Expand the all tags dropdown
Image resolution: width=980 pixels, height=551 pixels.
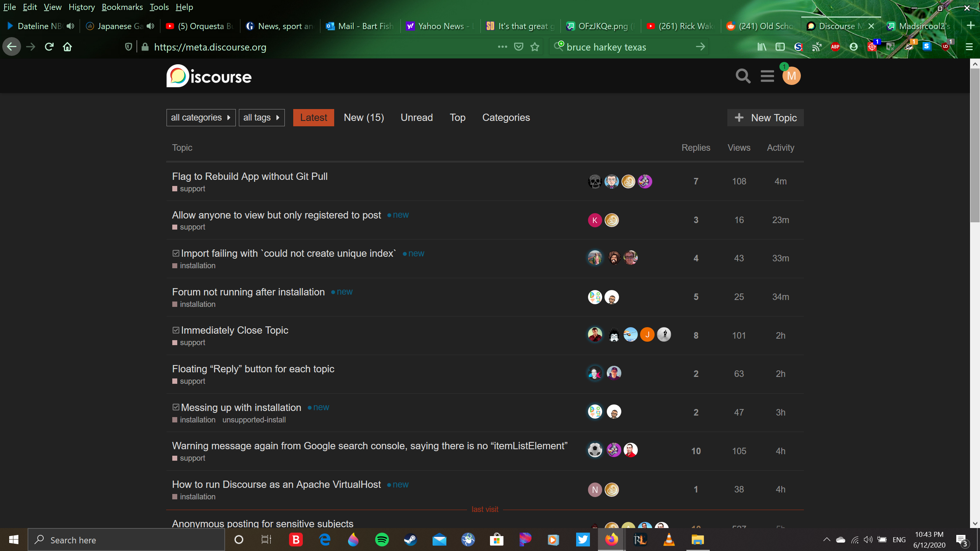[x=261, y=117]
